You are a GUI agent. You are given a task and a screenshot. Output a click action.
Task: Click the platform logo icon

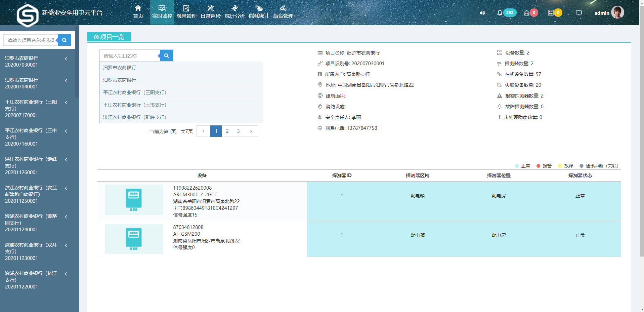28,15
